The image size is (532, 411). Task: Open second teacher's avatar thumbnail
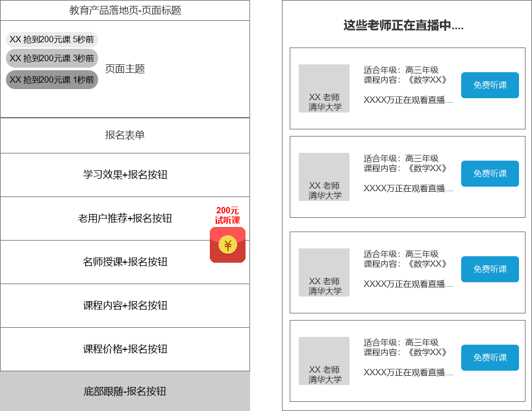click(324, 176)
